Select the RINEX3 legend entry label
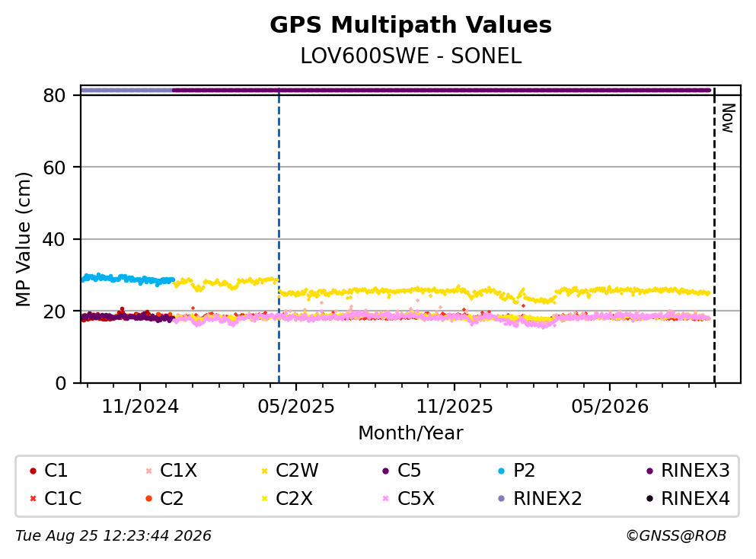The width and height of the screenshot is (756, 559). (x=695, y=470)
